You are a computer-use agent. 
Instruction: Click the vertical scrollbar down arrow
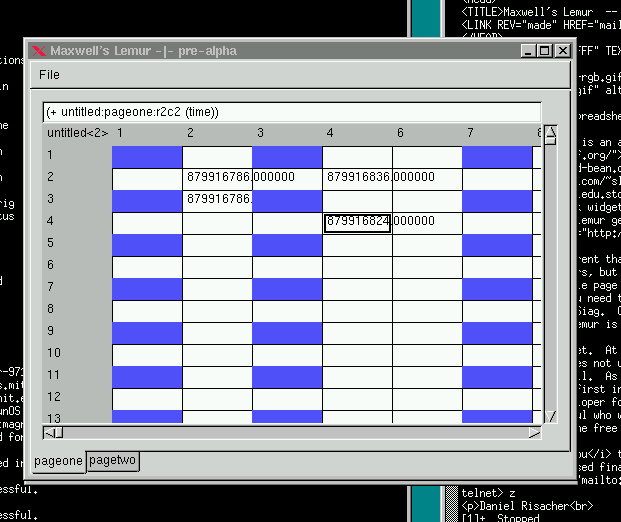pos(549,414)
